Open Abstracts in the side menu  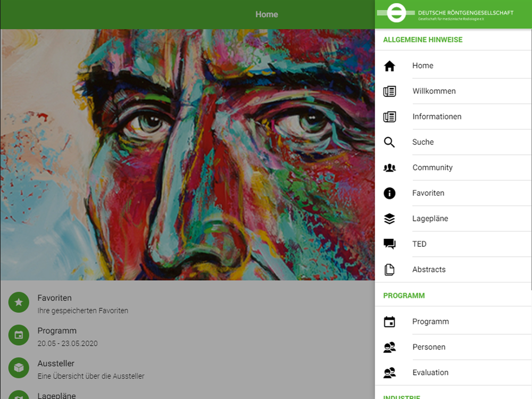point(453,269)
